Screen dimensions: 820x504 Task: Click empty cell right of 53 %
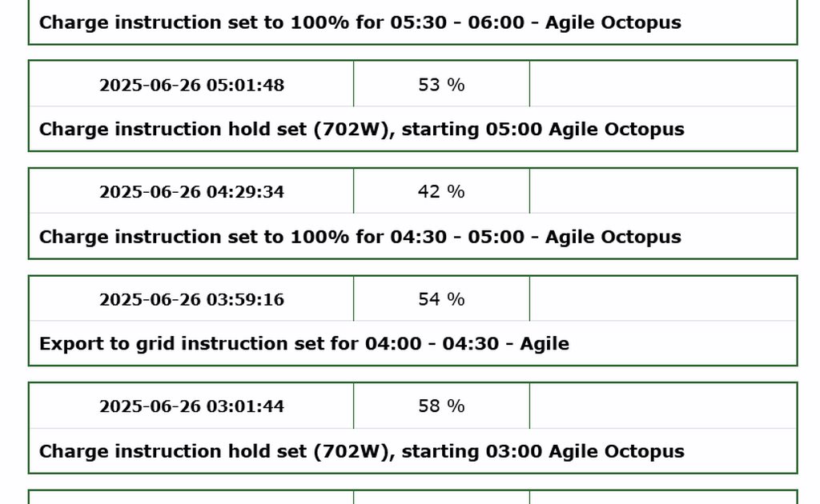point(662,85)
